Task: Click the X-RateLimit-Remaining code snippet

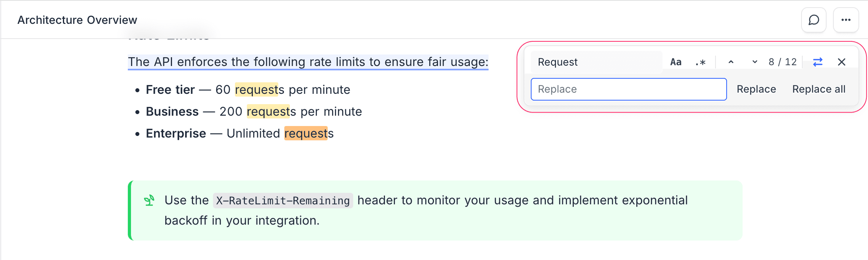Action: tap(283, 200)
